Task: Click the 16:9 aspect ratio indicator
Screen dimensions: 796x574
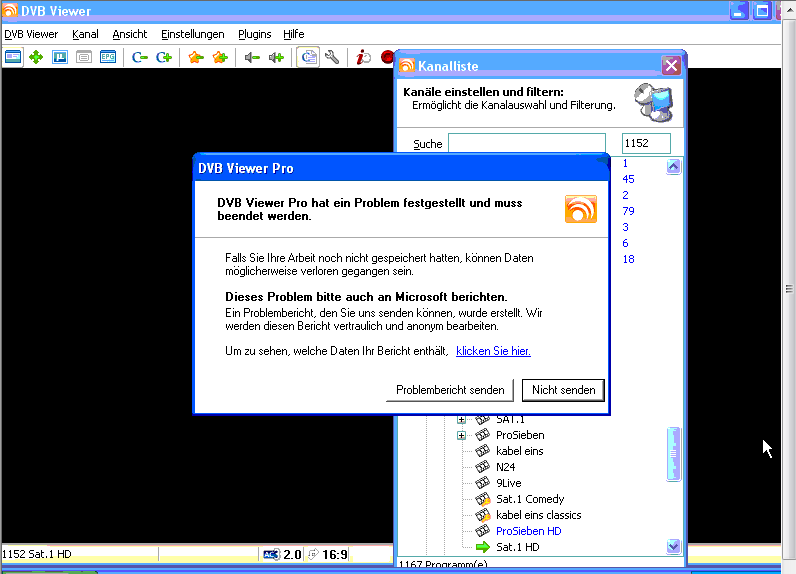Action: tap(335, 554)
